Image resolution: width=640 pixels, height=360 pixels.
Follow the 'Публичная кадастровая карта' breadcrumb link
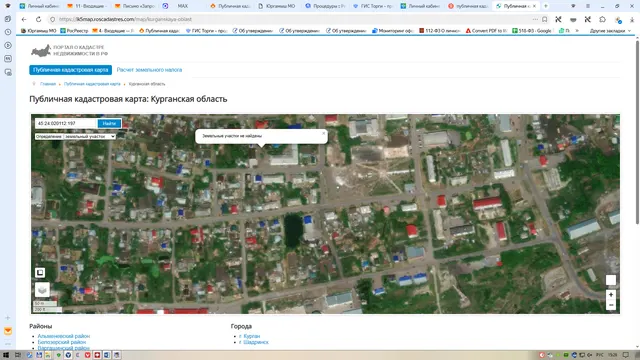tap(92, 84)
